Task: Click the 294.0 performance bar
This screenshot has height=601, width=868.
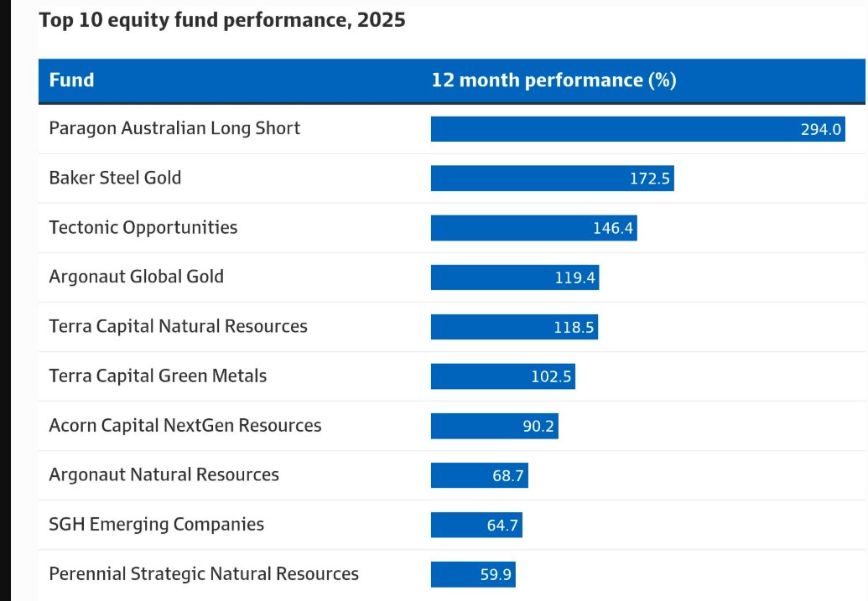Action: [x=637, y=129]
